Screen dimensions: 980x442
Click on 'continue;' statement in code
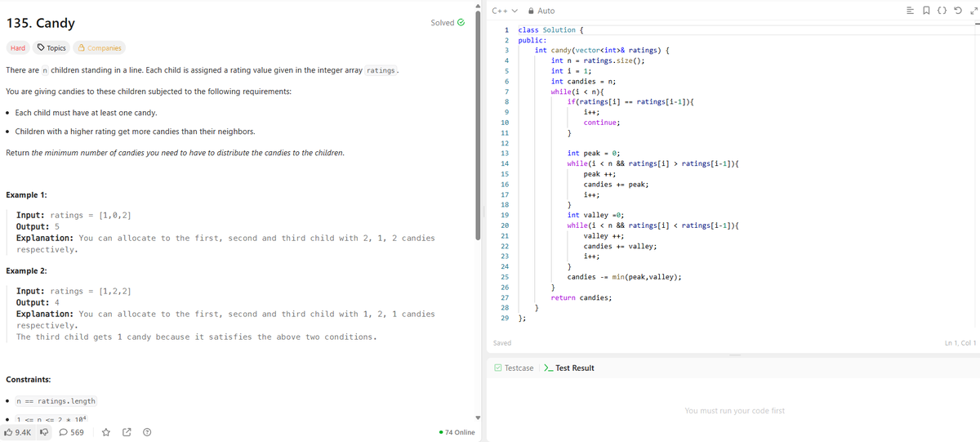[x=602, y=122]
